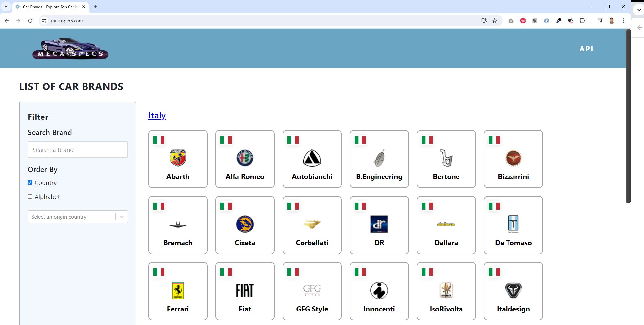
Task: Open the AdBlock Plus extension
Action: click(x=523, y=21)
